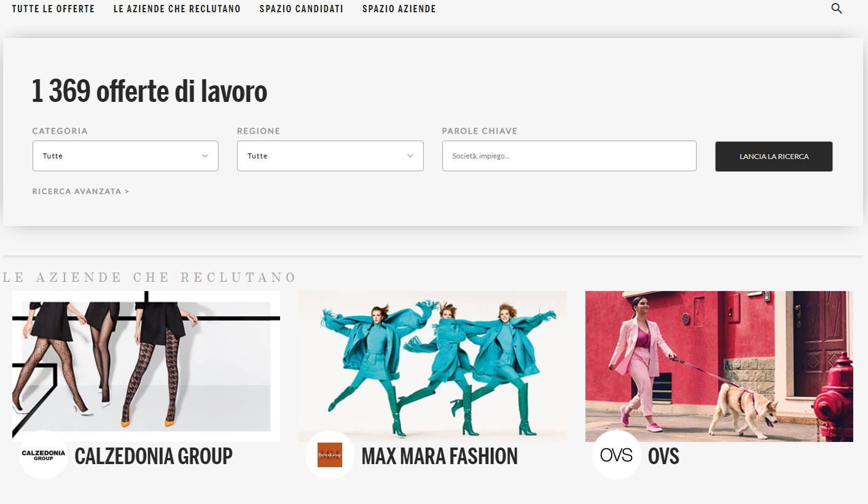This screenshot has width=868, height=504.
Task: Expand Ricerca Avanzata options
Action: point(80,192)
